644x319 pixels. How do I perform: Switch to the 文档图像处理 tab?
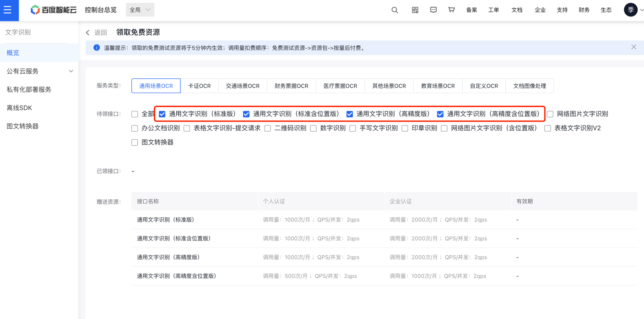coord(530,86)
